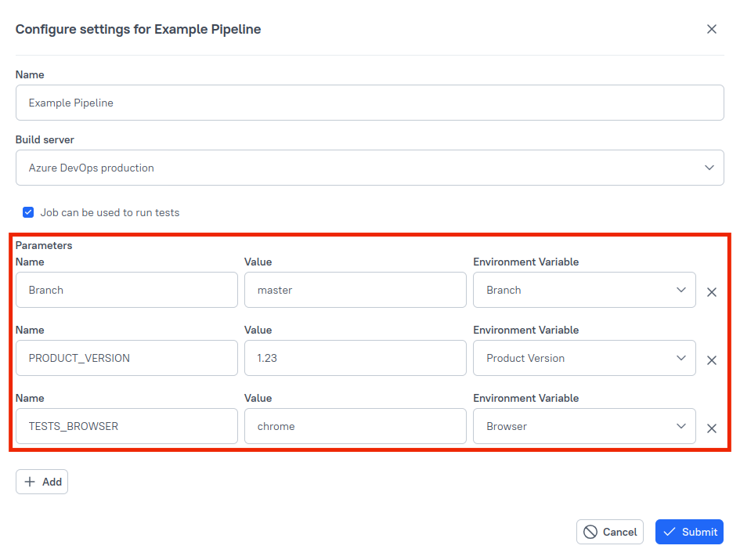The width and height of the screenshot is (740, 560).
Task: Open the Build server dropdown
Action: click(370, 168)
